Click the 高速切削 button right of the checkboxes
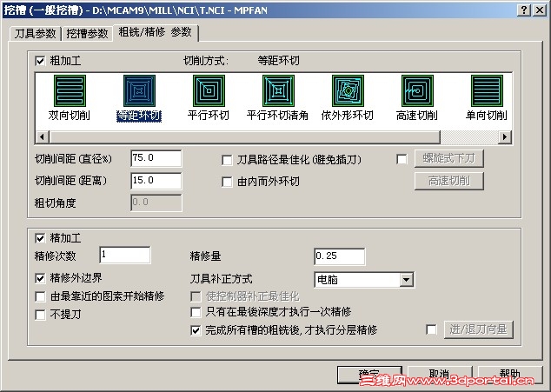This screenshot has width=551, height=392. pos(449,181)
